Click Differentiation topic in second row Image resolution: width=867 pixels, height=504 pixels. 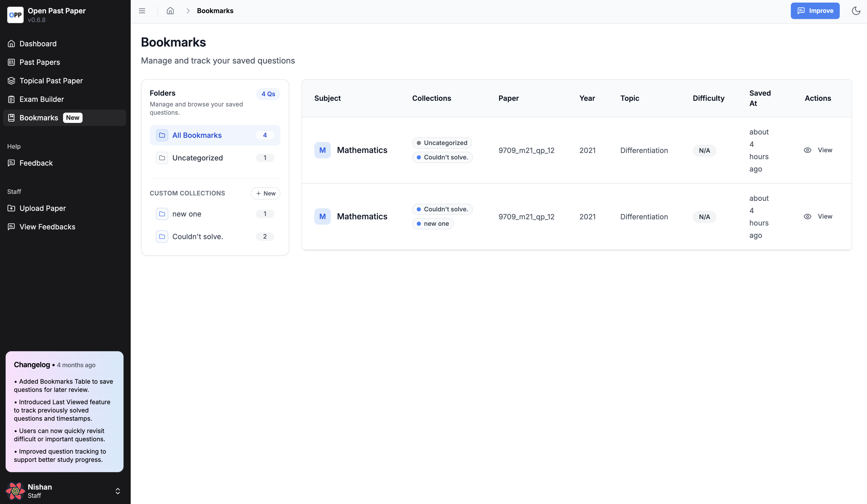(644, 217)
